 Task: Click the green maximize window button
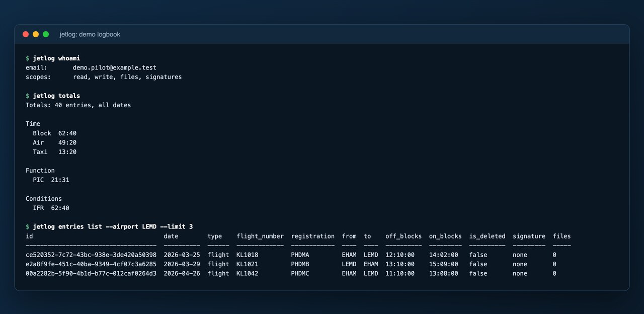coord(46,34)
